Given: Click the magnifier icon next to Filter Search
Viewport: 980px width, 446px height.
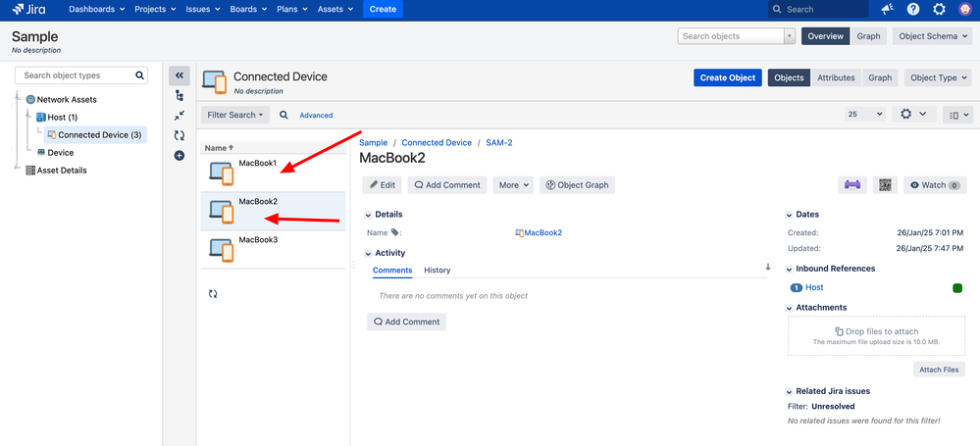Looking at the screenshot, I should click(x=284, y=115).
